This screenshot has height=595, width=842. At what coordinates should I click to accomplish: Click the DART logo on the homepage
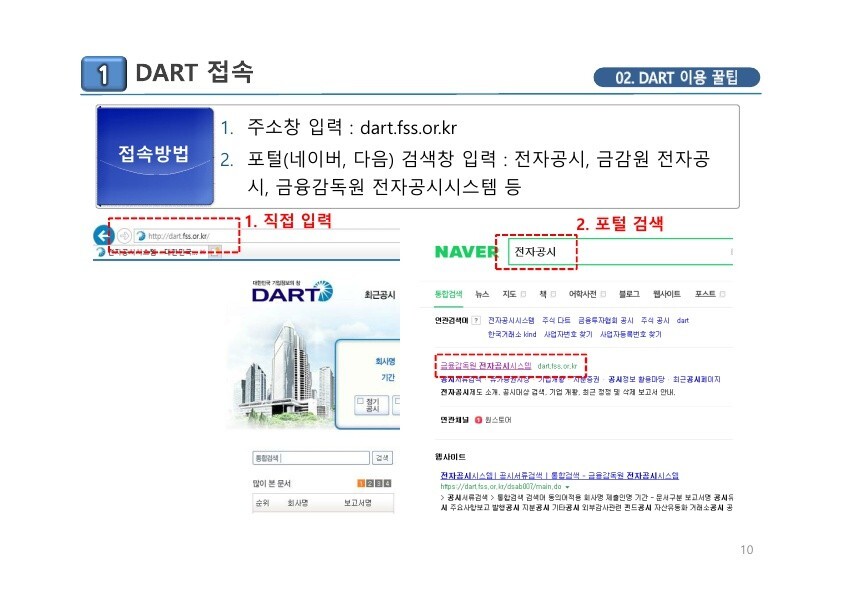coord(292,292)
